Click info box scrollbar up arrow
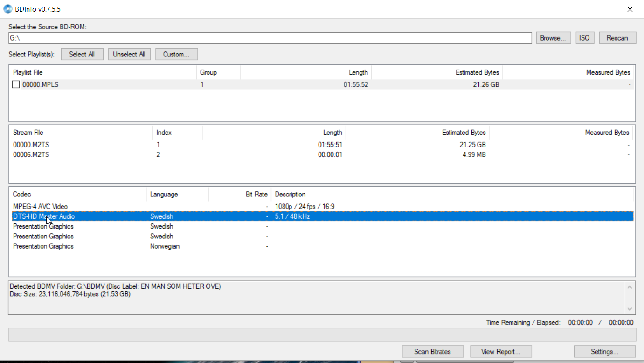Image resolution: width=644 pixels, height=363 pixels. pyautogui.click(x=630, y=286)
